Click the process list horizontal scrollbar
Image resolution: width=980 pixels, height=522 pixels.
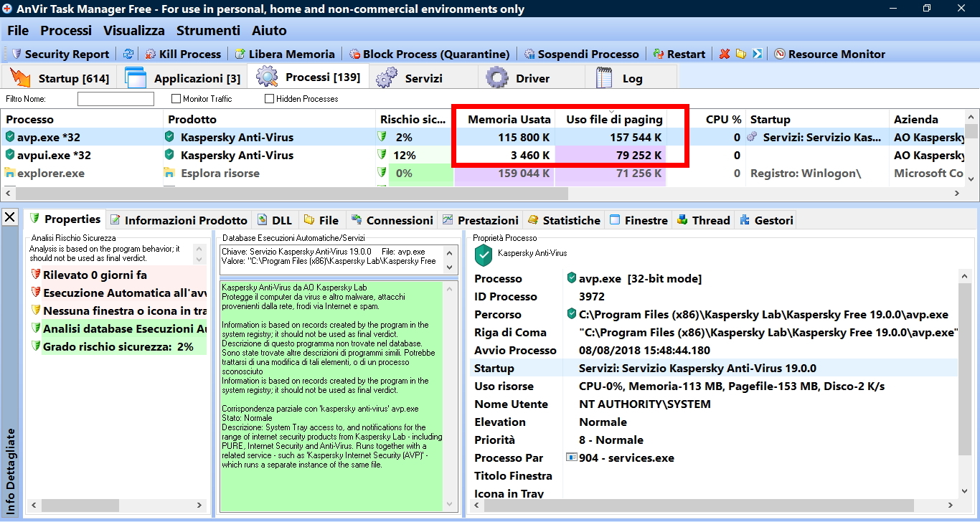[292, 194]
